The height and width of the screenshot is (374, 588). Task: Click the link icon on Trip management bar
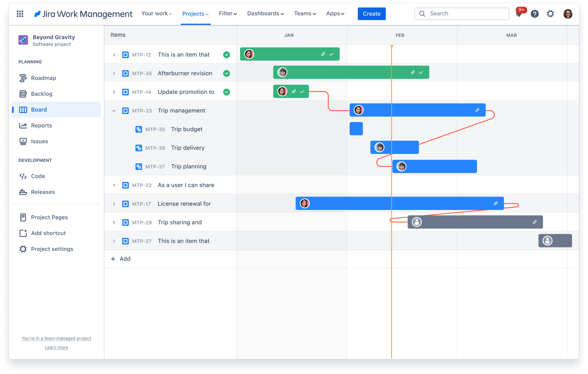click(x=477, y=110)
